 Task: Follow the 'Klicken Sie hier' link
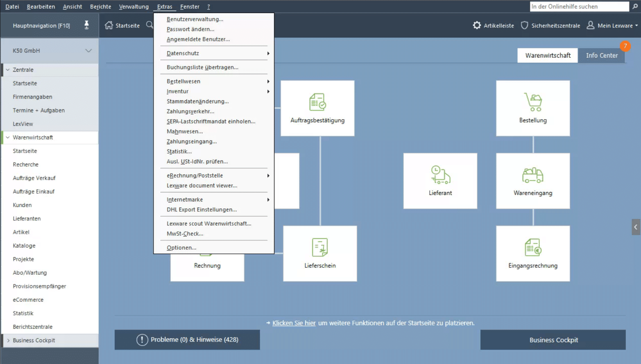pyautogui.click(x=294, y=323)
